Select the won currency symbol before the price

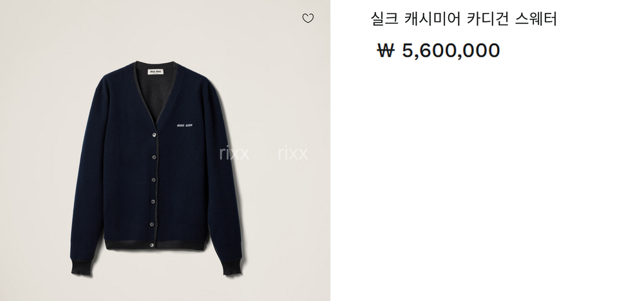(x=386, y=50)
